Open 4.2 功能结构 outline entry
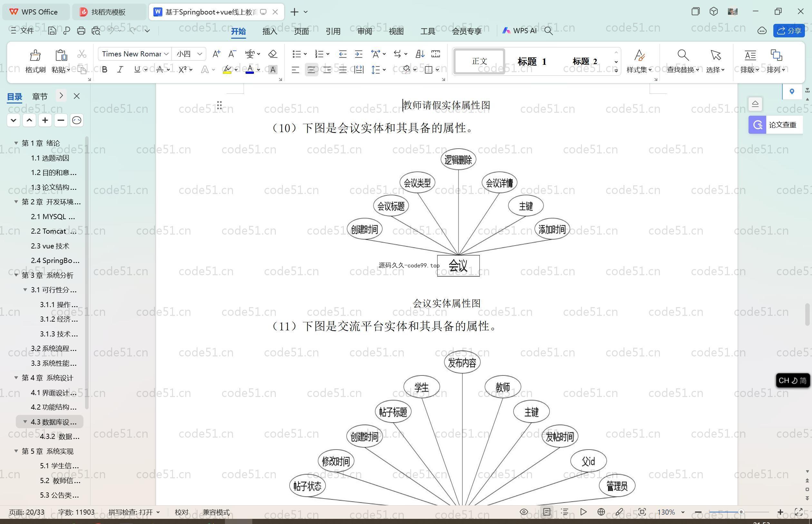Viewport: 812px width, 524px height. click(53, 407)
